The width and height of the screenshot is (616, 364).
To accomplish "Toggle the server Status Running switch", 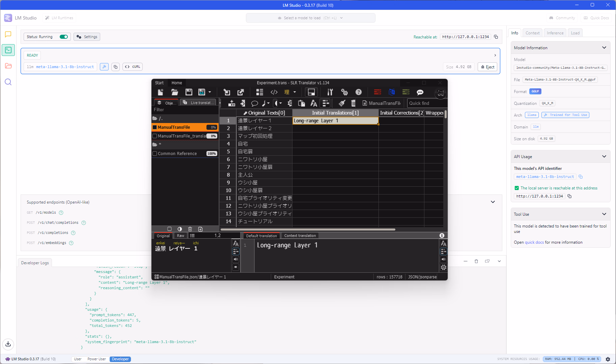I will (64, 37).
